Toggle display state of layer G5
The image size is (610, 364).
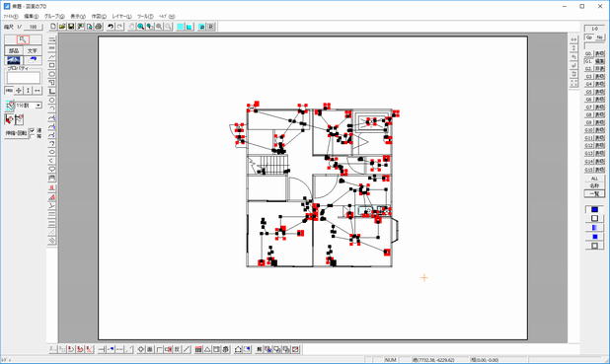pyautogui.click(x=599, y=92)
